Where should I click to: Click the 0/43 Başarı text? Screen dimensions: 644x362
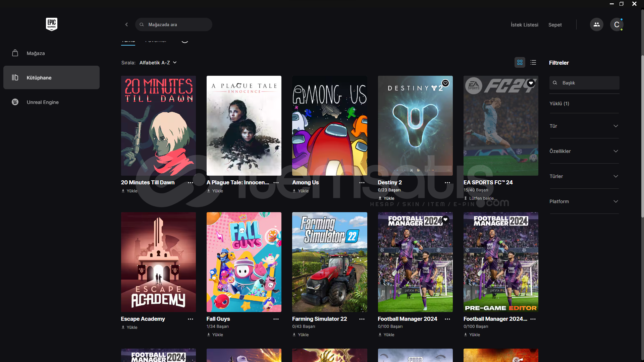pos(304,326)
